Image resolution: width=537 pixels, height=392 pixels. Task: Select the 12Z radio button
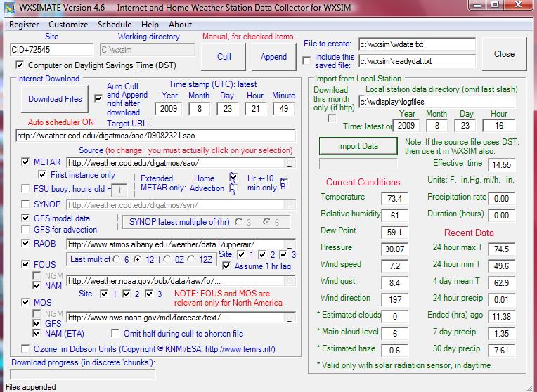coord(191,259)
